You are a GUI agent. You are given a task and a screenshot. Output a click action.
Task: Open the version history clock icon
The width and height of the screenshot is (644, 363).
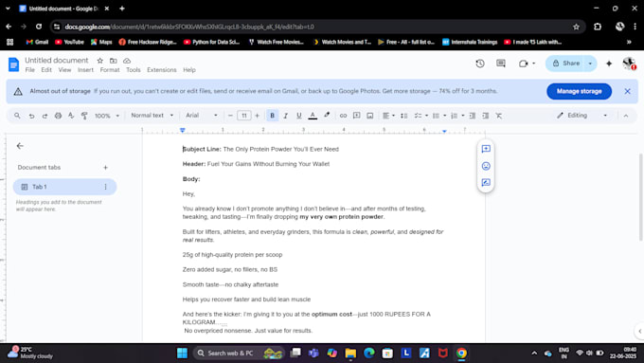(x=480, y=64)
